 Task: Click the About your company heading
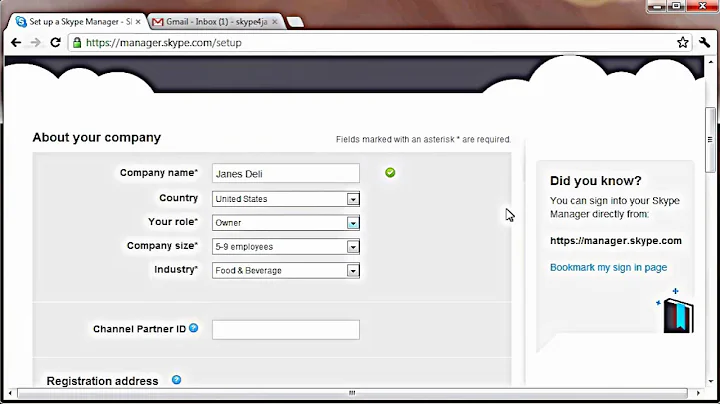coord(96,137)
